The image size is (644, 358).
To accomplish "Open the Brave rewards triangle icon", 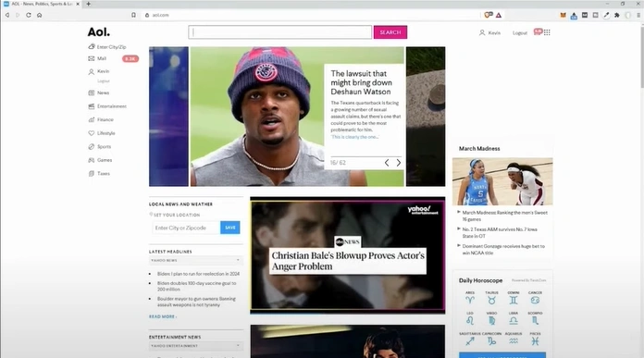I will pos(499,15).
